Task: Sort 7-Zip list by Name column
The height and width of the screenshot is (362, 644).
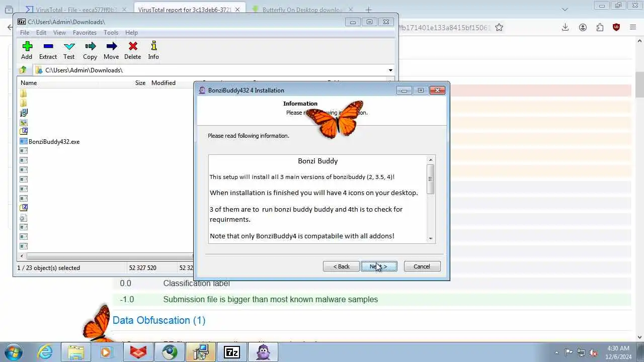Action: pyautogui.click(x=28, y=83)
